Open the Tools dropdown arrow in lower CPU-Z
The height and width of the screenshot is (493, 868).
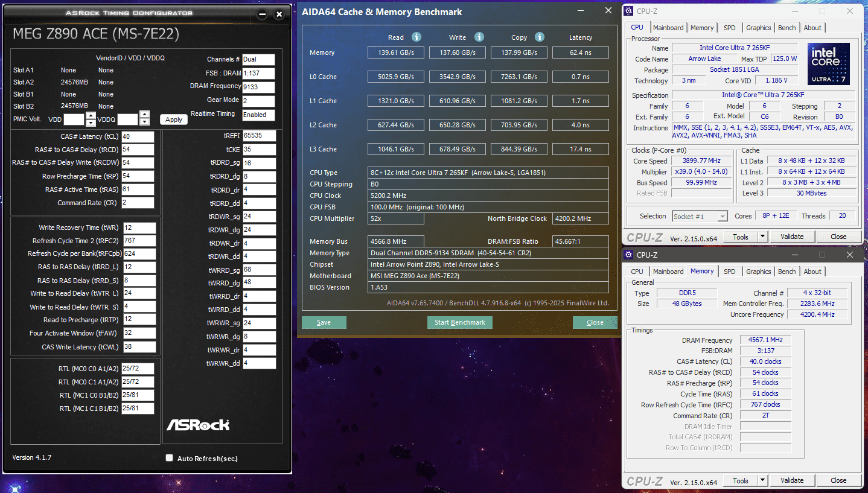(x=762, y=480)
